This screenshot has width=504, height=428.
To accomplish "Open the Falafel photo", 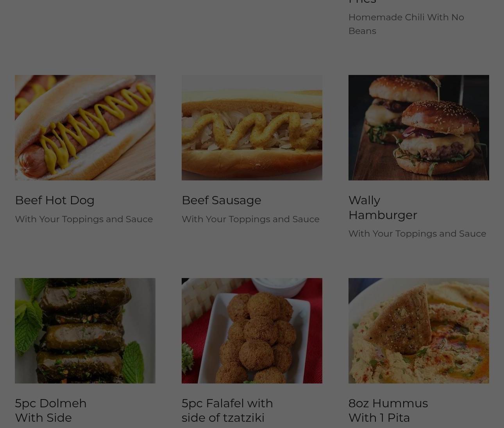I will (x=252, y=331).
